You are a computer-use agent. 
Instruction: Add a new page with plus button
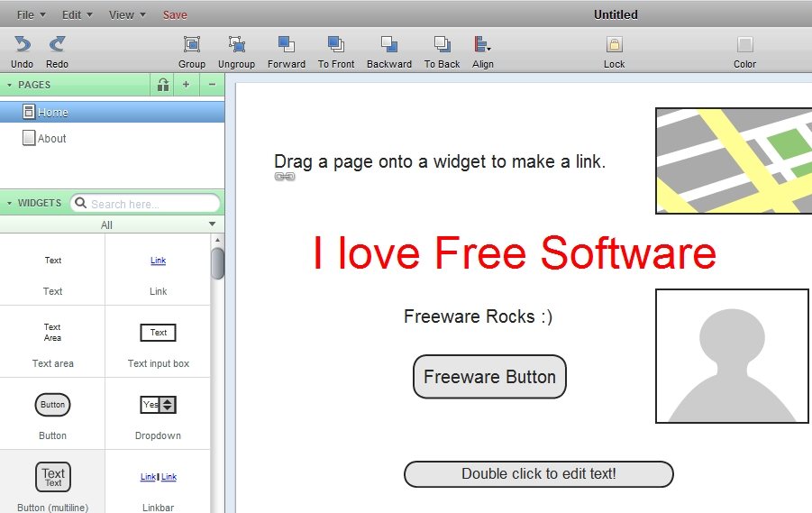(x=187, y=85)
